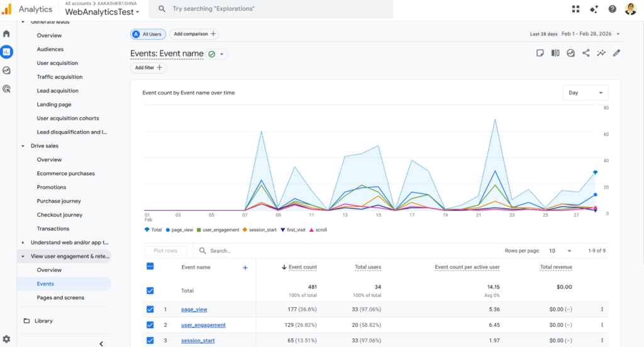This screenshot has width=644, height=347.
Task: Click the Share this report icon
Action: [586, 54]
